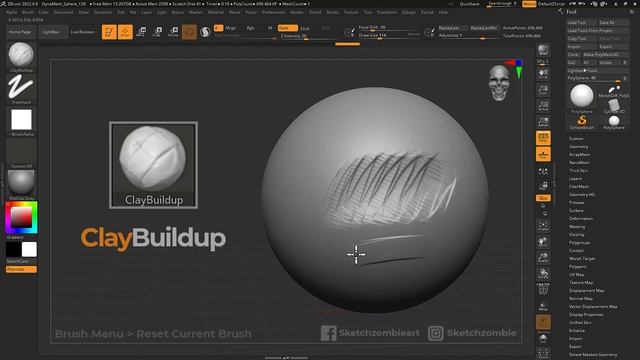Expand the Polygroups section
Viewport: 640px width, 360px height.
579,242
